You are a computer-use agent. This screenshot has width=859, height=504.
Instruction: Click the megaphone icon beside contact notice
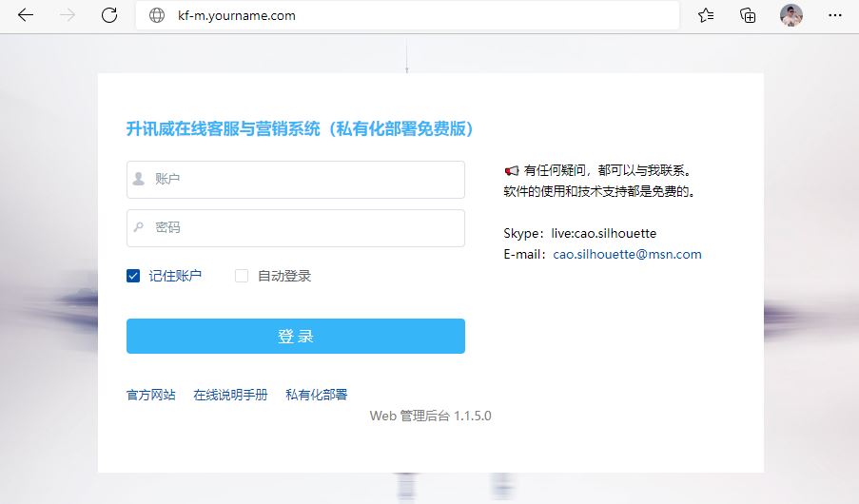tap(511, 171)
